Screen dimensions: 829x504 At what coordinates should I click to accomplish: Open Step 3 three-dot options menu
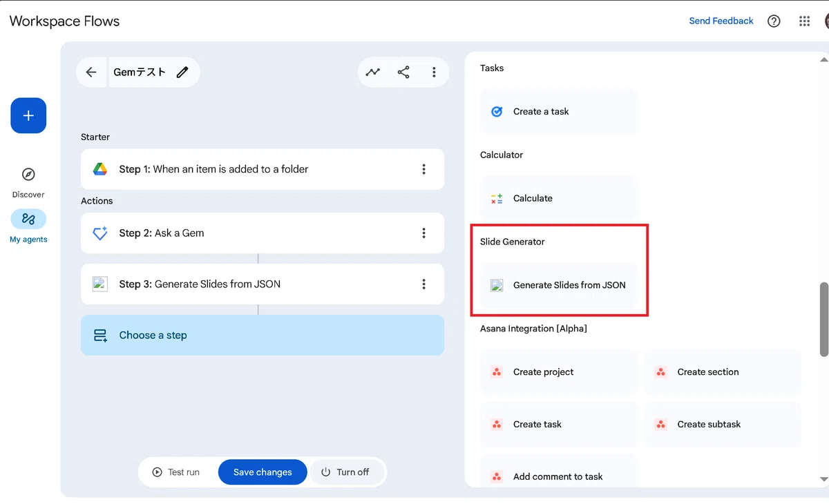[x=423, y=284]
